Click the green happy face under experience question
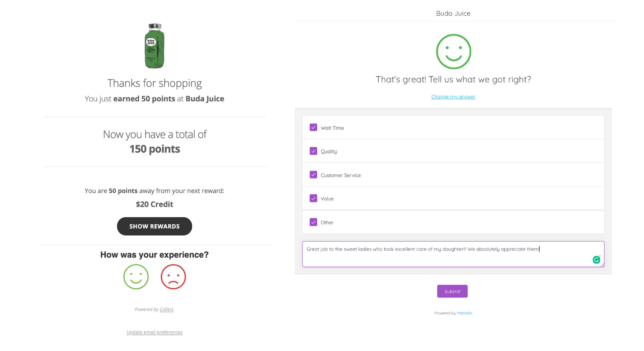 tap(136, 276)
